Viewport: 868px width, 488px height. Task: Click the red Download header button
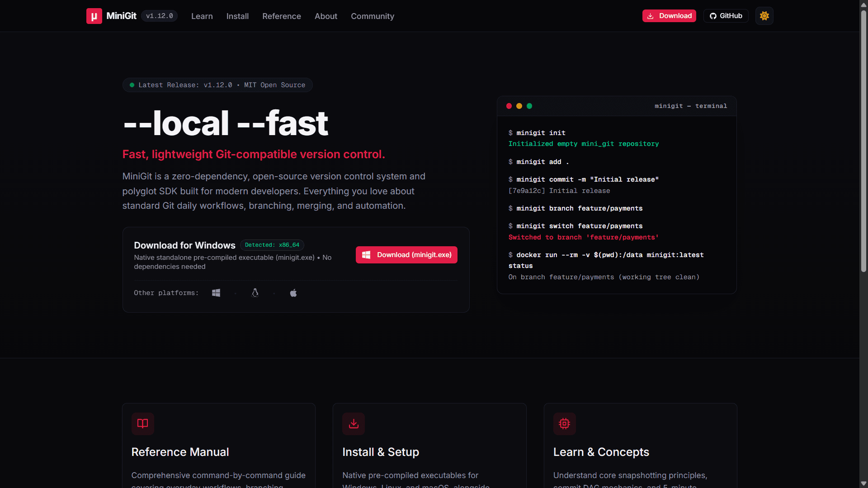click(x=669, y=16)
